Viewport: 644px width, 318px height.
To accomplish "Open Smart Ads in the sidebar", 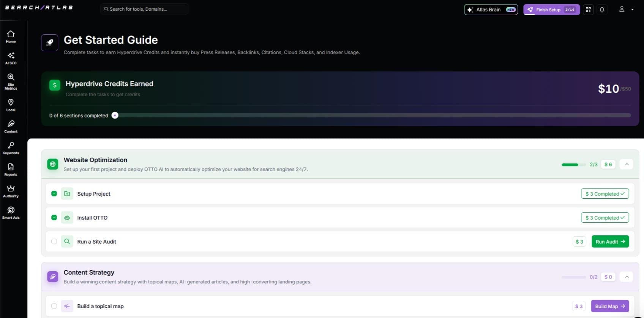I will point(11,213).
